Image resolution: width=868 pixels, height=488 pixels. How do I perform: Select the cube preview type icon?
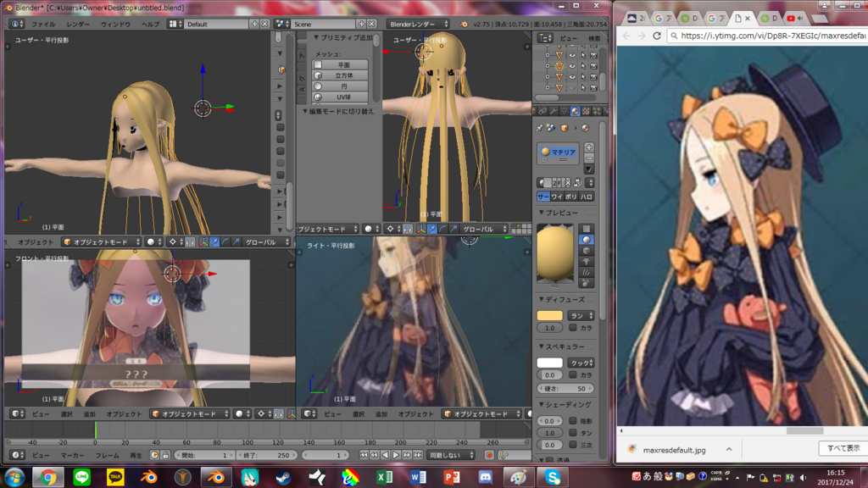coord(587,251)
